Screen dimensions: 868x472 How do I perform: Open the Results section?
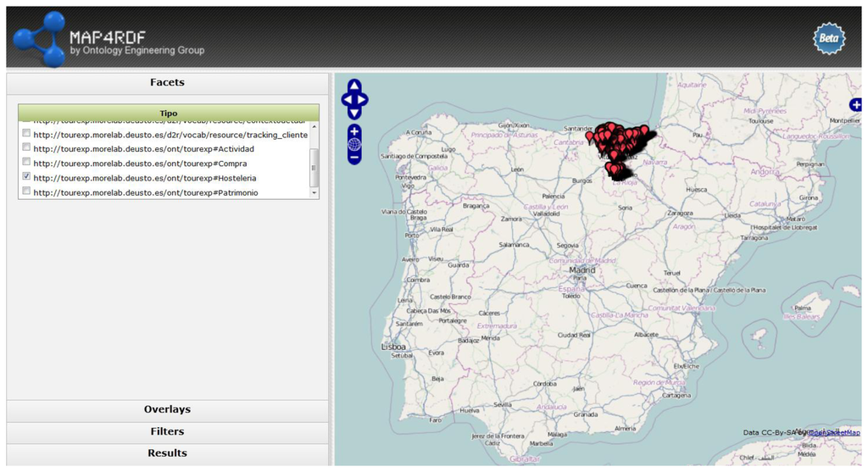[167, 453]
